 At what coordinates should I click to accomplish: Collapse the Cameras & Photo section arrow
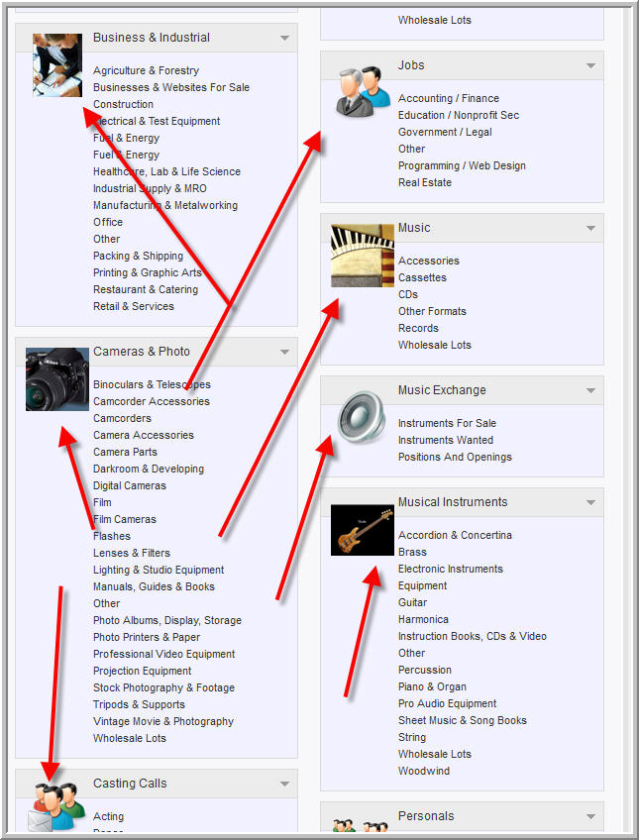285,352
